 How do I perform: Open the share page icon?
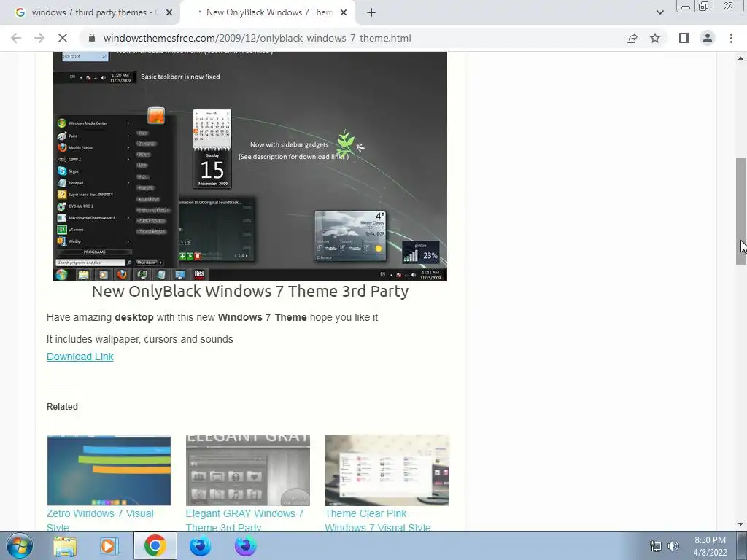[x=632, y=38]
